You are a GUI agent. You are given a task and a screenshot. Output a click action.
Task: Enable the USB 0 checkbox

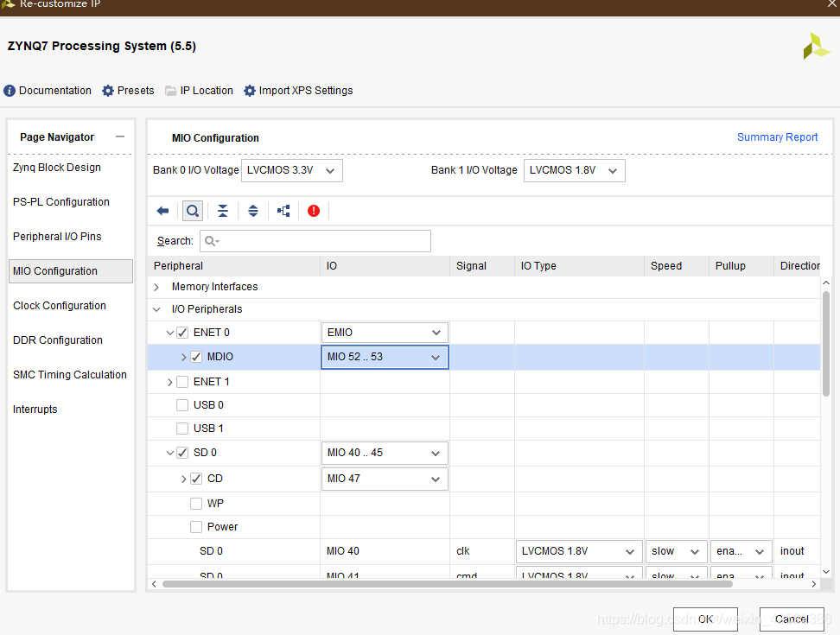(182, 405)
